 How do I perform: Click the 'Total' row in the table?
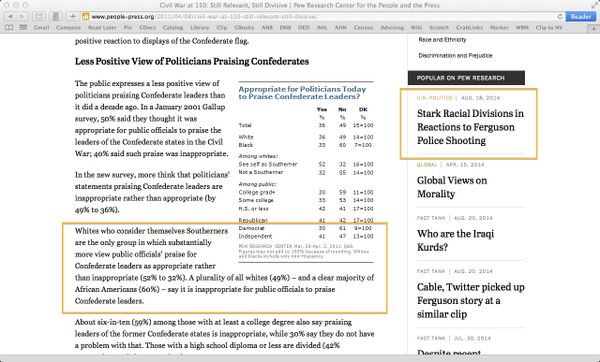coord(305,125)
